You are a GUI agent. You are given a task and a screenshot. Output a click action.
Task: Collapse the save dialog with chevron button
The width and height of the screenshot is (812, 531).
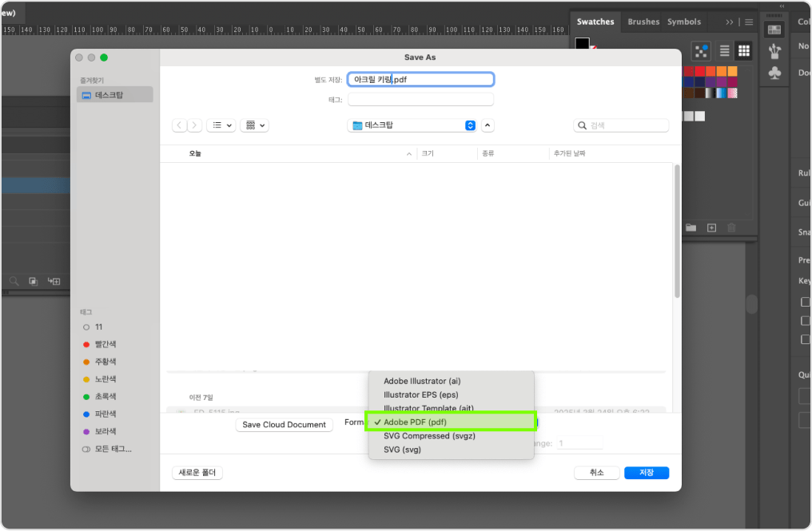pyautogui.click(x=488, y=125)
